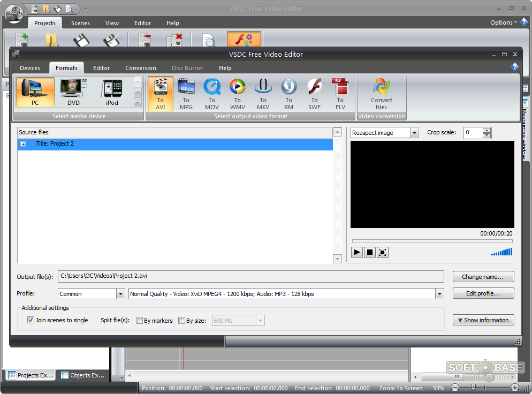Image resolution: width=532 pixels, height=394 pixels.
Task: Open the Scenes tab in main window
Action: tap(80, 23)
